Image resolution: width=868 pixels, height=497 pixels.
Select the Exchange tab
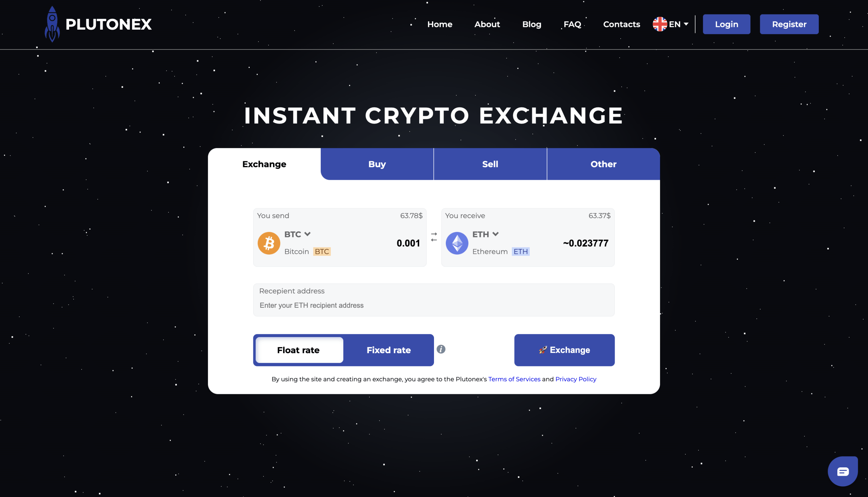[x=264, y=163]
